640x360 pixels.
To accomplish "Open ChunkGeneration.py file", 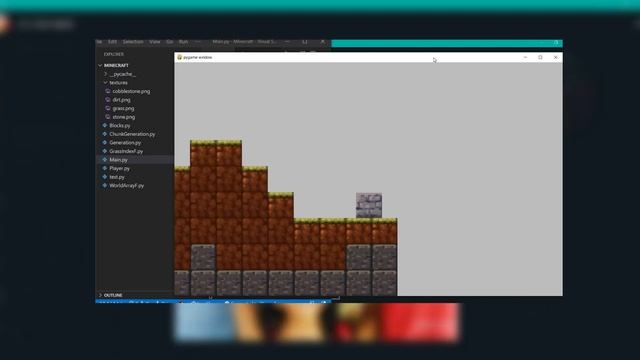I will [132, 134].
